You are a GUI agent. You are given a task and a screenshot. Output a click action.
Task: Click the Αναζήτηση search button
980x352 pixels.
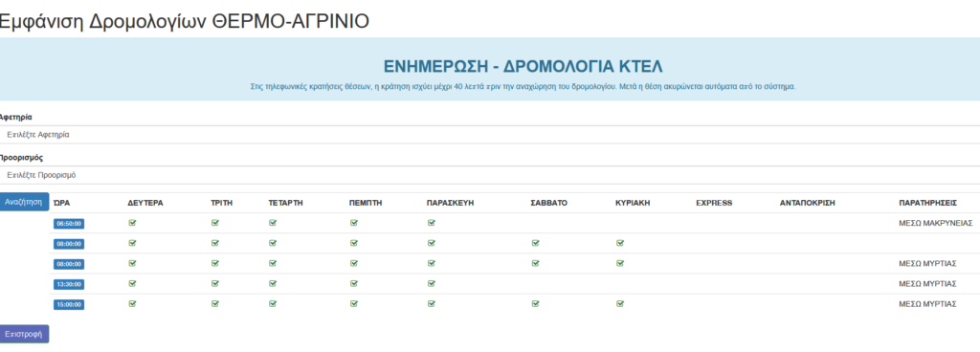(24, 202)
